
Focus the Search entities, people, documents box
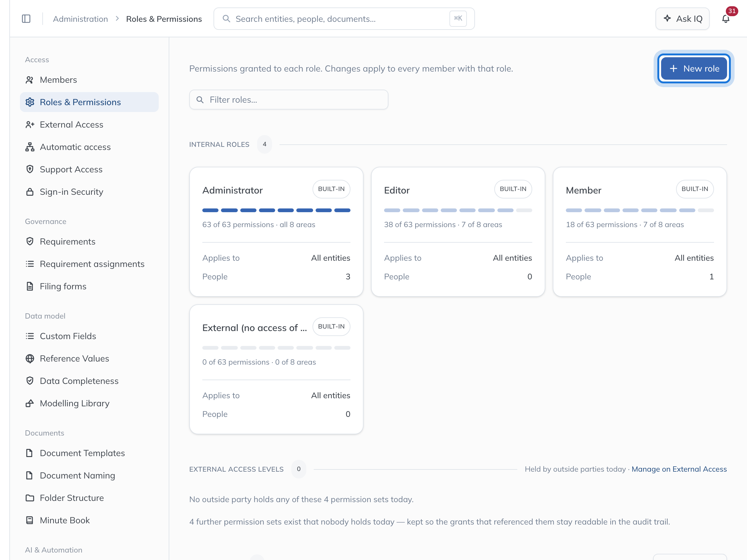344,19
